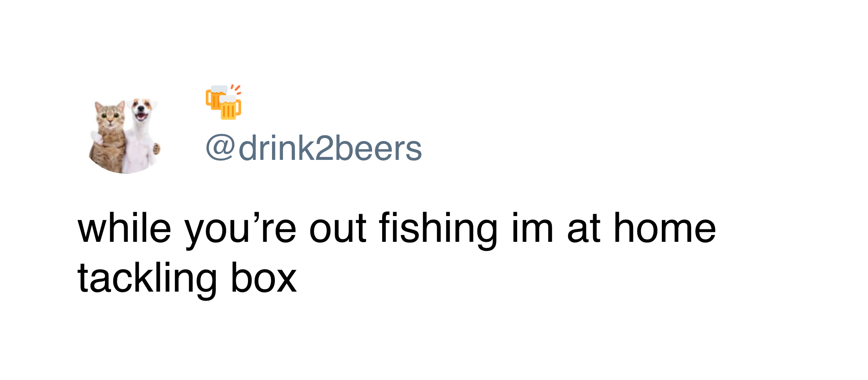Click the left beer mug in the emoji
Image resolution: width=868 pixels, height=380 pixels.
pyautogui.click(x=215, y=97)
